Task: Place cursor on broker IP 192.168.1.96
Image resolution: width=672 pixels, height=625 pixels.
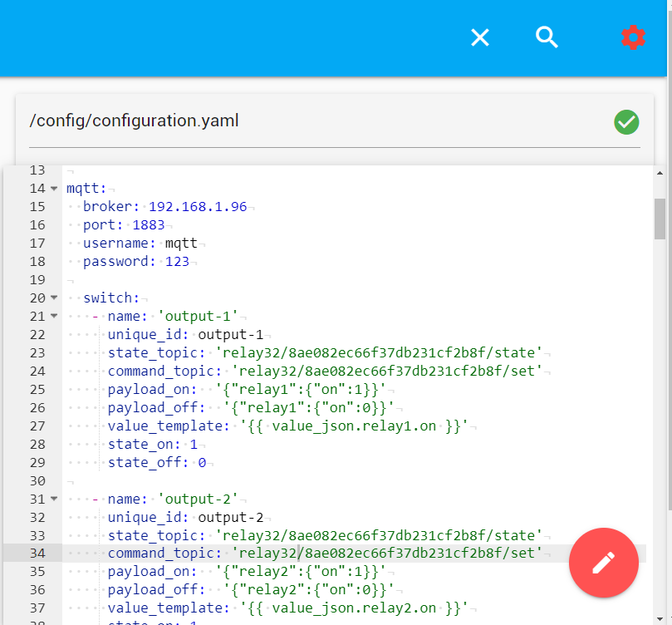Action: point(198,207)
